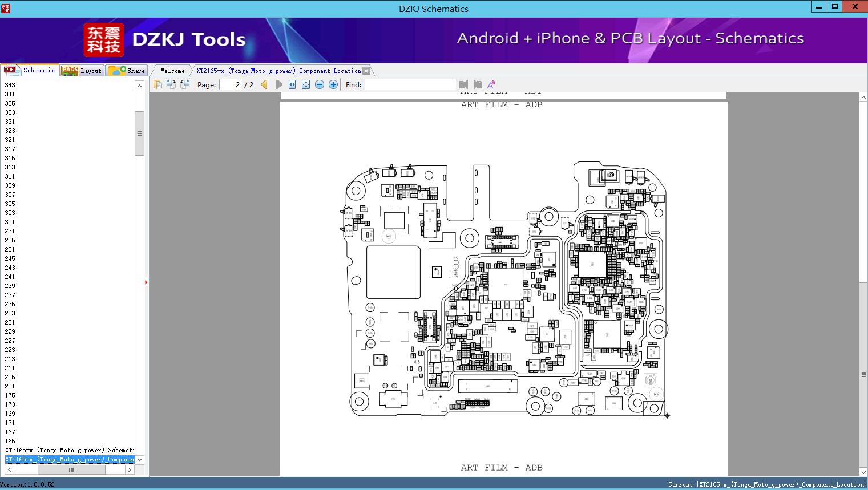Click the first document toolbar icon

click(x=158, y=84)
